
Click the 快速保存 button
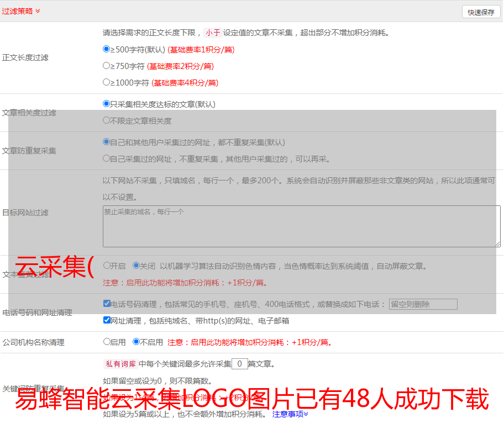(481, 12)
